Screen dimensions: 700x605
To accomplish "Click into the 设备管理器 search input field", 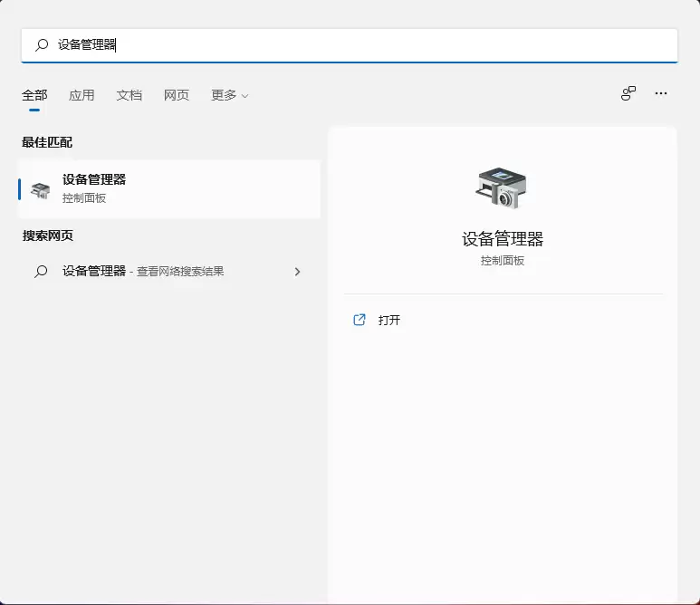I will click(x=350, y=45).
